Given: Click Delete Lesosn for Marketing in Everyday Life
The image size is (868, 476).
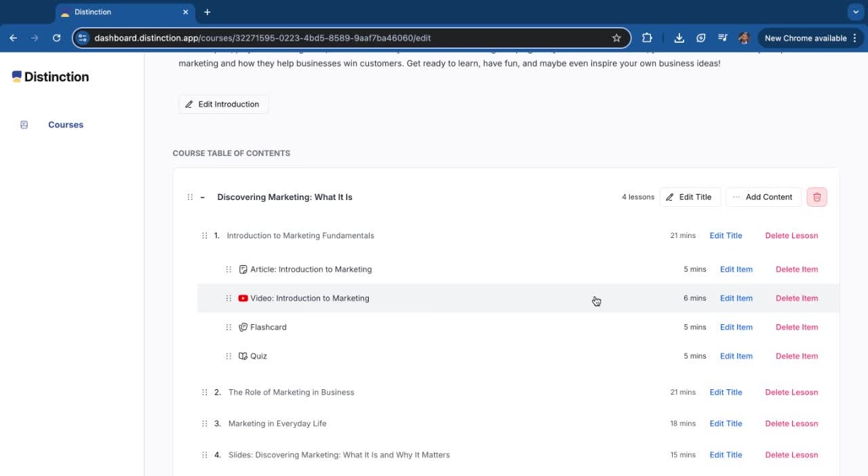Looking at the screenshot, I should tap(791, 424).
